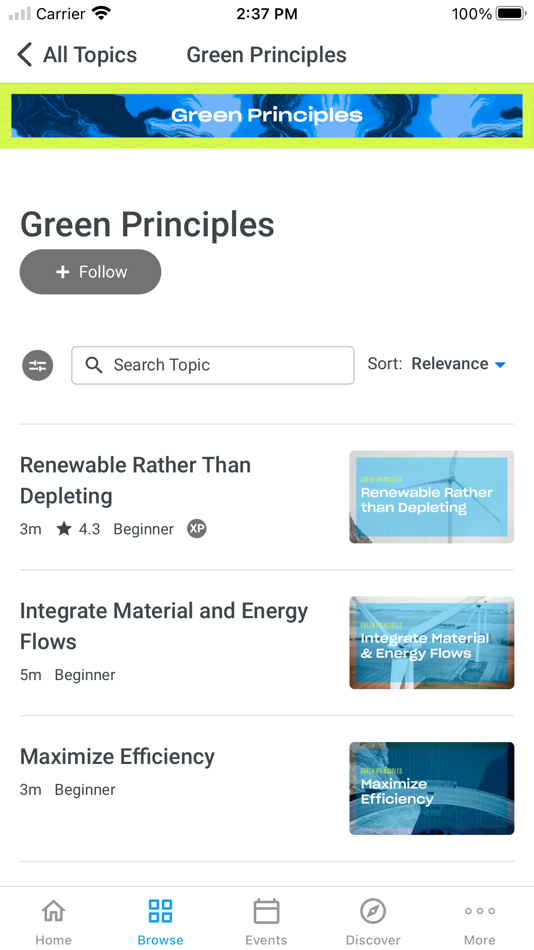Focus the Search Topic field
Screen dimensions: 534x950
coord(213,365)
